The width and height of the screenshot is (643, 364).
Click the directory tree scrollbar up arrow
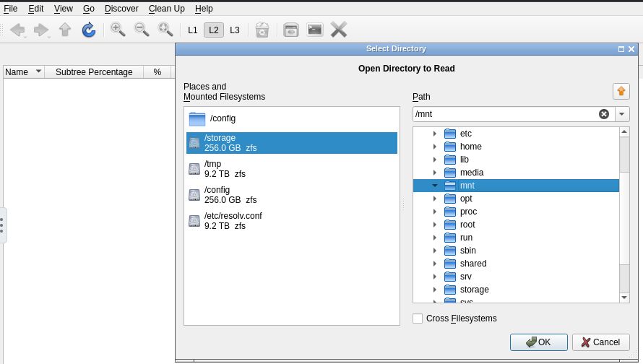pyautogui.click(x=624, y=132)
